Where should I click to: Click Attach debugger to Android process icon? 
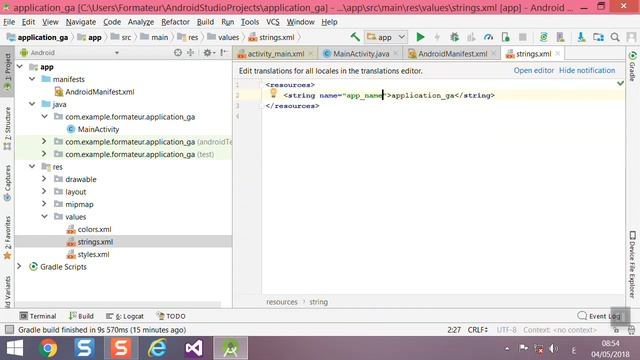point(505,37)
